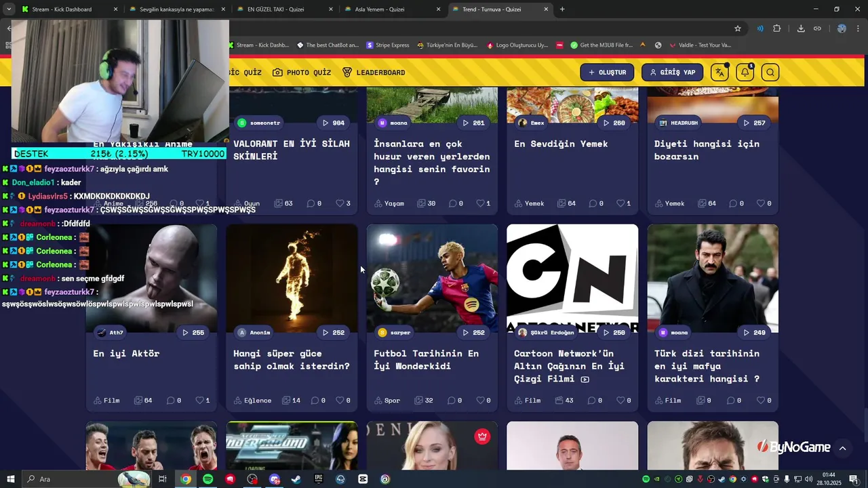Open Epic Games from the taskbar
Viewport: 868px width, 488px height.
pyautogui.click(x=319, y=479)
